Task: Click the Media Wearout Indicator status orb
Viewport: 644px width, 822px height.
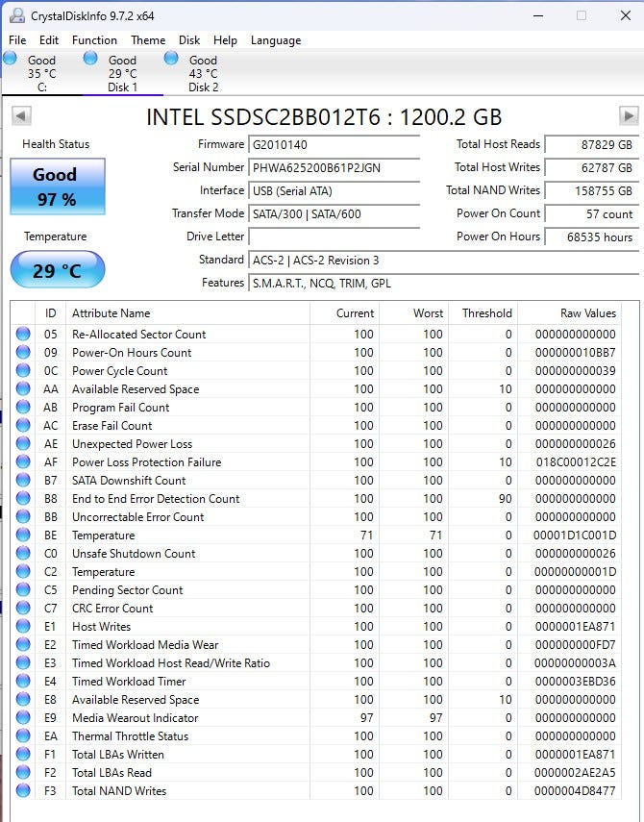Action: [x=23, y=718]
